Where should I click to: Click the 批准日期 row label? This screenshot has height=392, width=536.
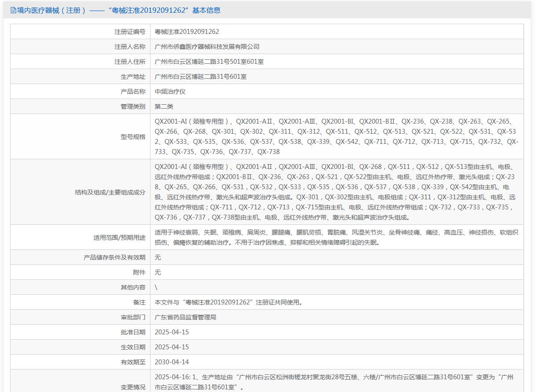point(133,332)
